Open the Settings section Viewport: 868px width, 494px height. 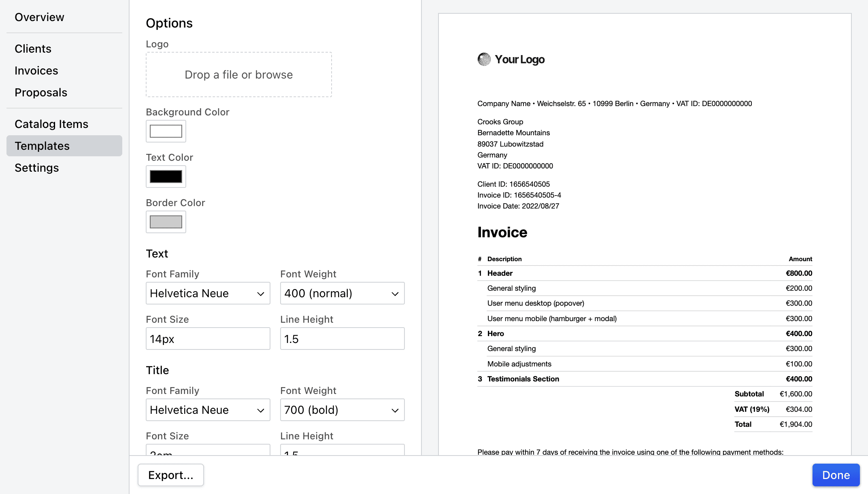coord(36,168)
